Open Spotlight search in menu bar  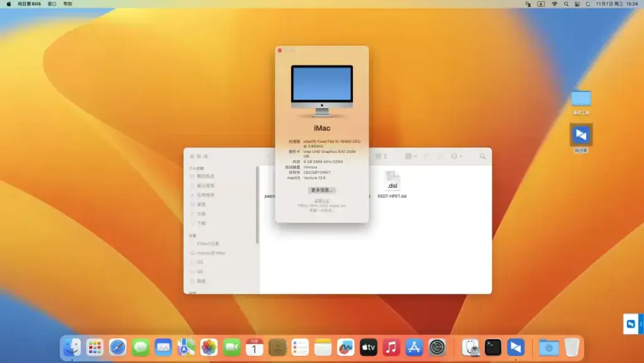(566, 4)
